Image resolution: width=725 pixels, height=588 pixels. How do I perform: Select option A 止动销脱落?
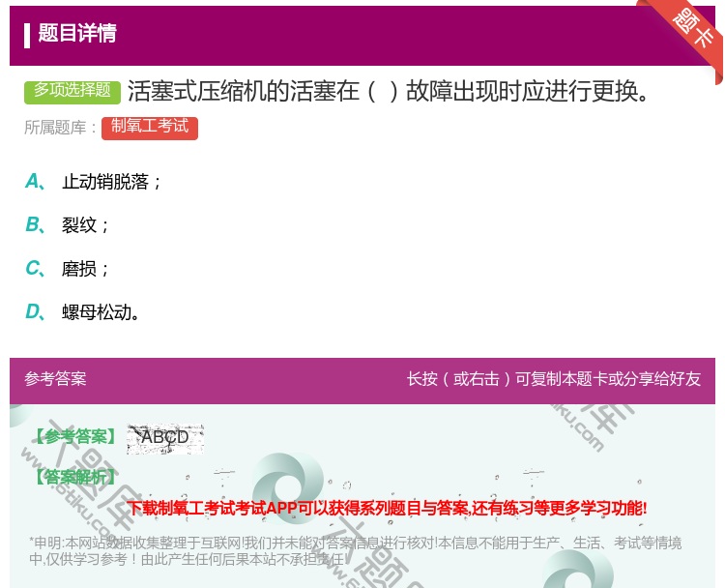pos(94,182)
